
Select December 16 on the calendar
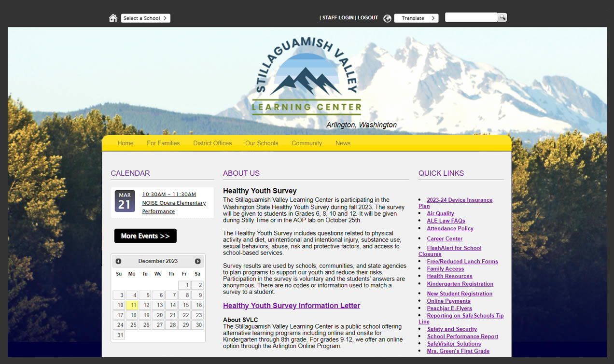tap(197, 305)
